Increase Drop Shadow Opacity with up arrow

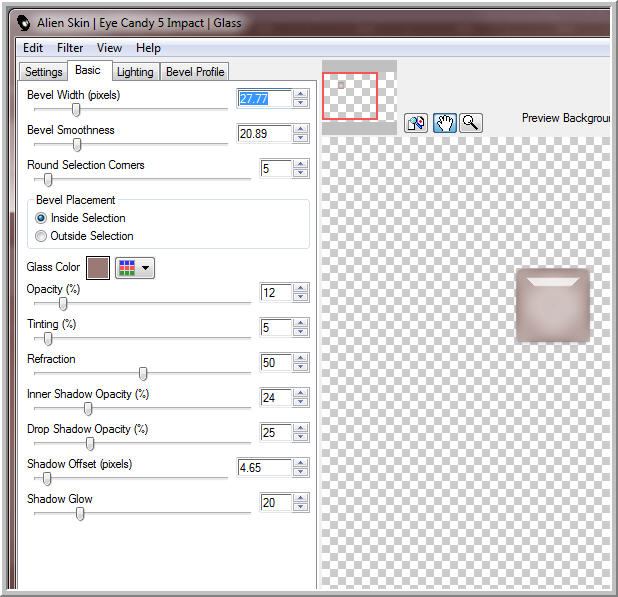[x=301, y=428]
